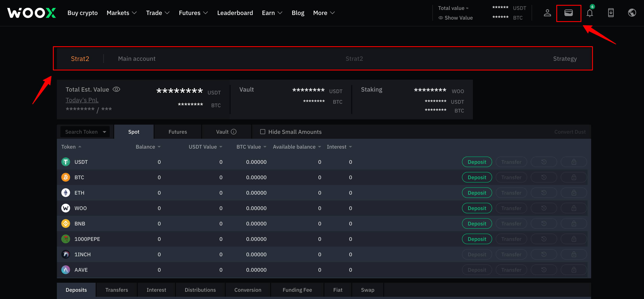Click the lock icon in AAVE row
Screen dimensions: 644x299
pos(574,270)
